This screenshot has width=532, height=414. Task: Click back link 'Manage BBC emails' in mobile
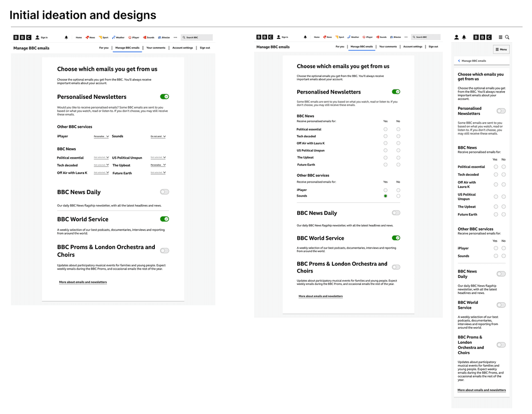point(472,61)
